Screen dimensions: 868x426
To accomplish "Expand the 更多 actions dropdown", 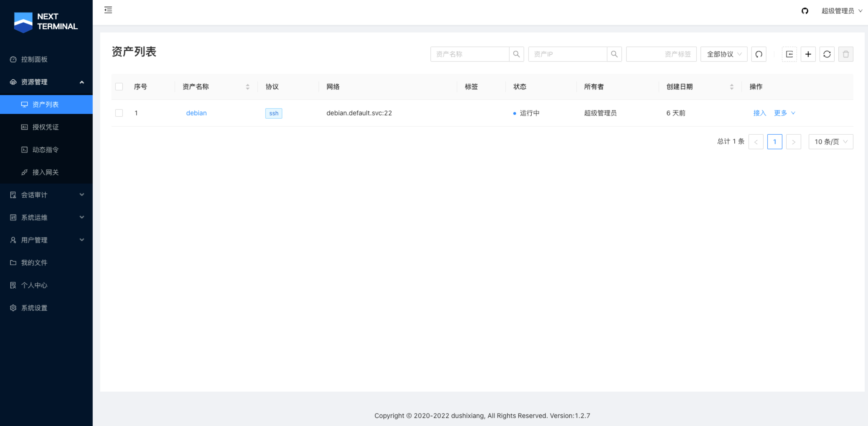I will [784, 113].
